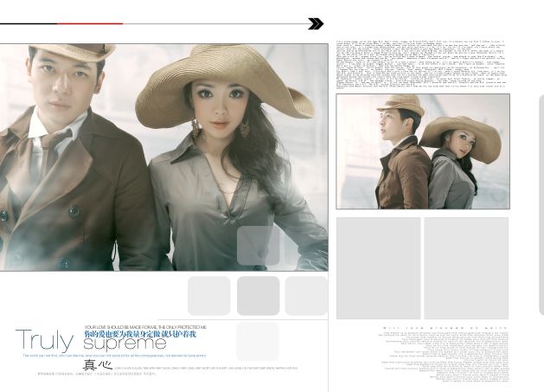Viewport: 544px width, 392px height.
Task: Click rightmost rounded square in three-square row
Action: [306, 296]
